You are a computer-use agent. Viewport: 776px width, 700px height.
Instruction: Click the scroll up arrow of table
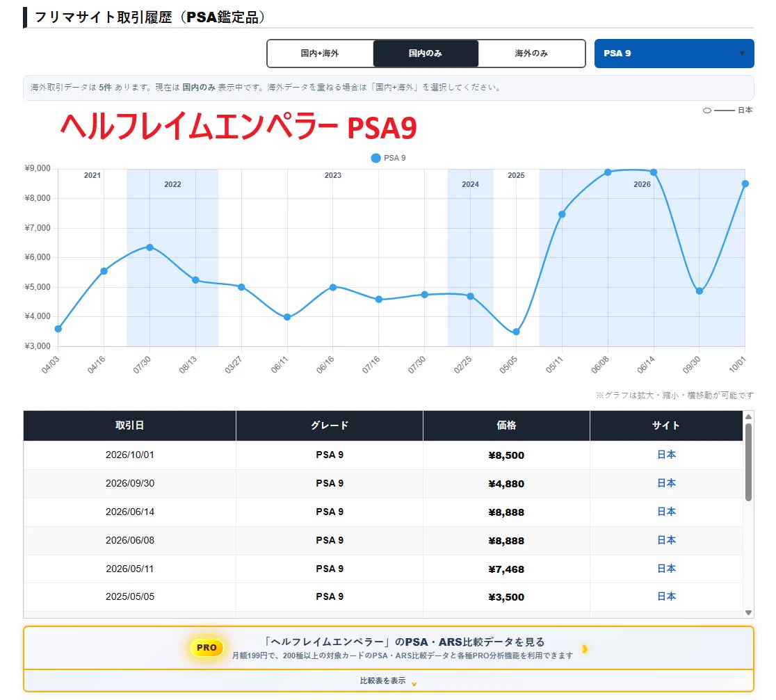pos(749,416)
